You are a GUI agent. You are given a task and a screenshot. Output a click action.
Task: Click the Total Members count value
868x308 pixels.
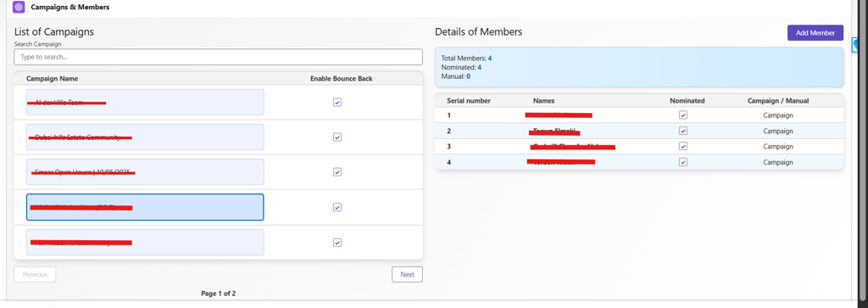tap(490, 59)
